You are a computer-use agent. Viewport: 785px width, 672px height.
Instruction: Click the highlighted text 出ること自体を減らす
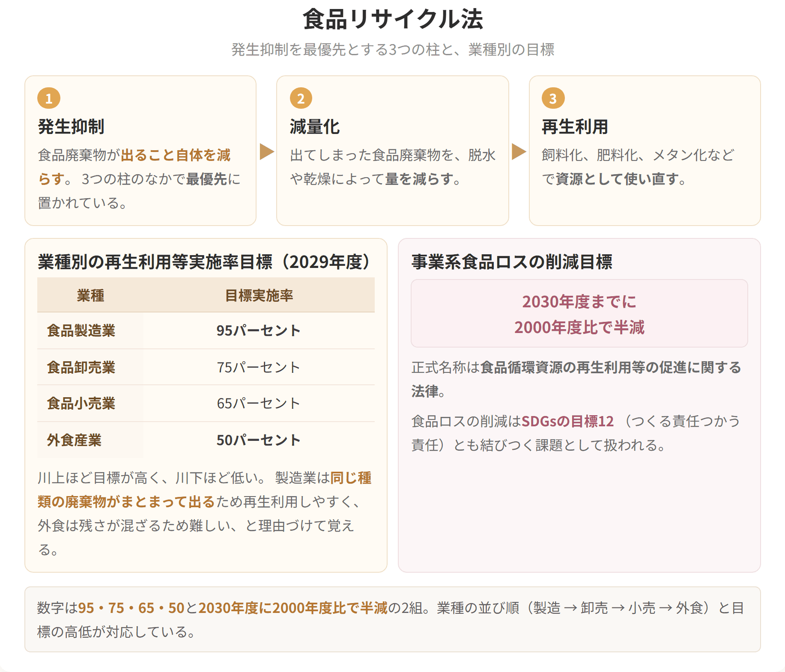click(134, 167)
